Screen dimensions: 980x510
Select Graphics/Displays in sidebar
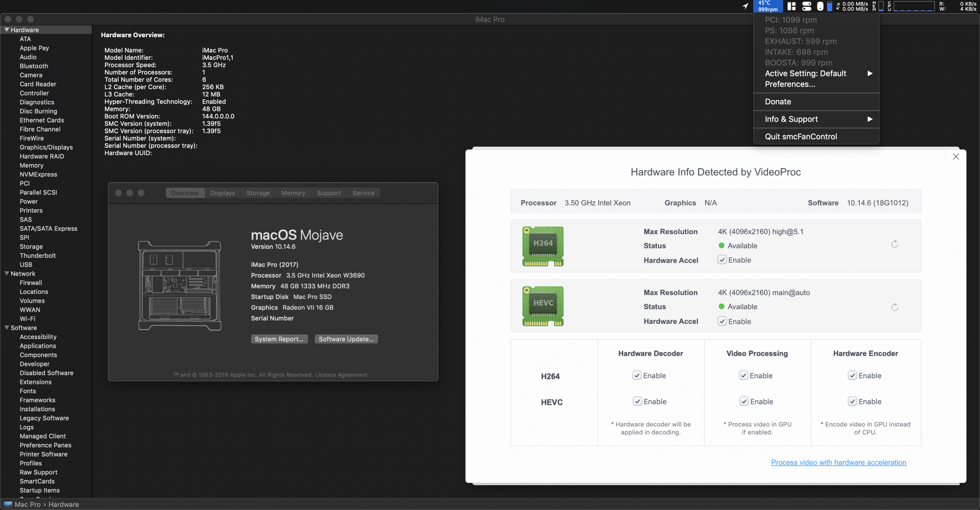pos(46,147)
